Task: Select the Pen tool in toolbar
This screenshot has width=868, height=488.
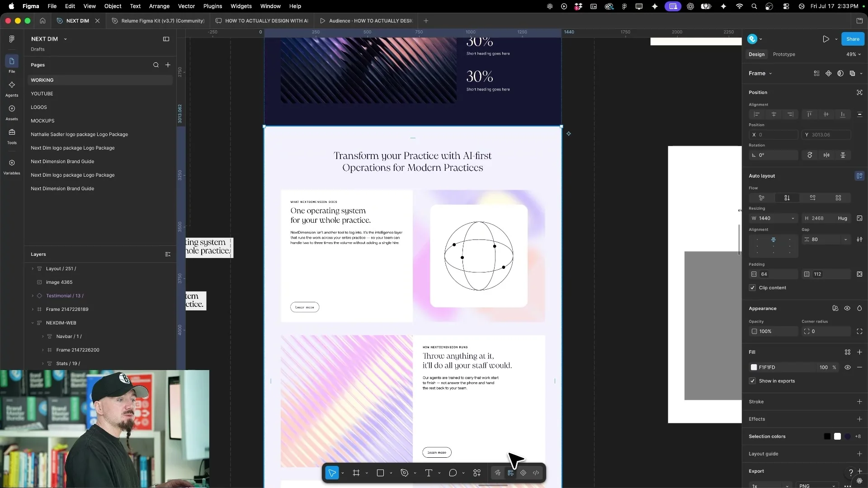Action: (405, 473)
